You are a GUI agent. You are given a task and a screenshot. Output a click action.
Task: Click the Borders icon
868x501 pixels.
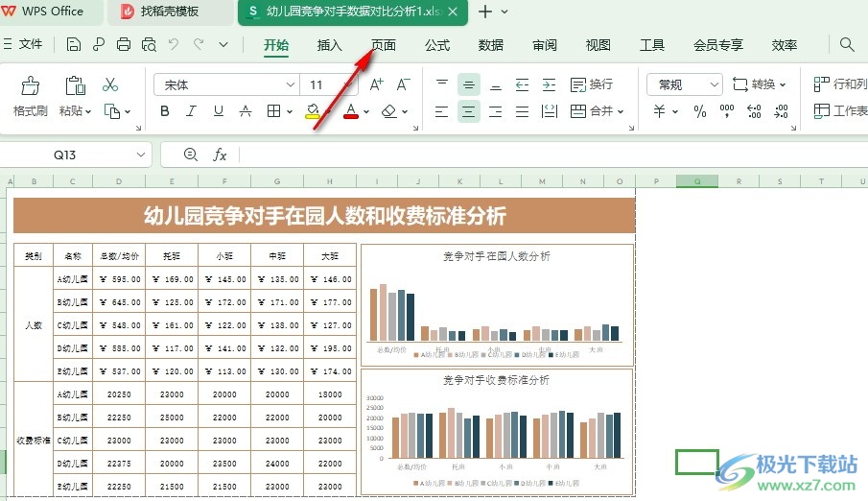[273, 111]
